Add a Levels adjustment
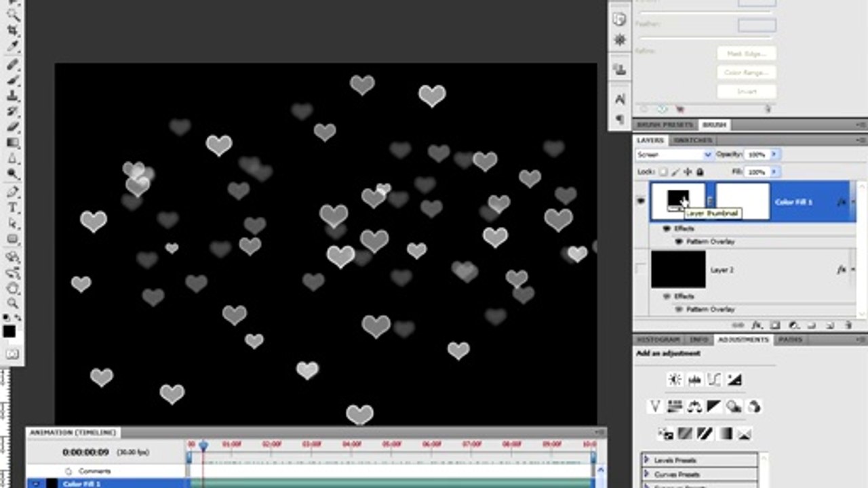This screenshot has height=488, width=868. [x=694, y=380]
